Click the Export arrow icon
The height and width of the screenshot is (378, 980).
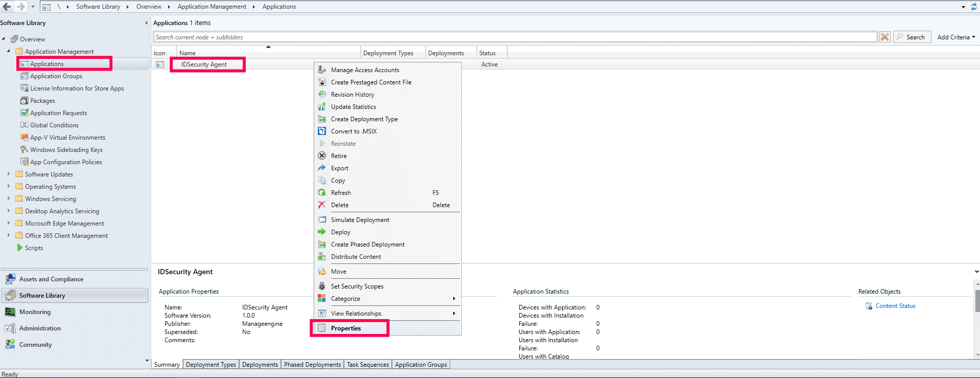tap(322, 168)
